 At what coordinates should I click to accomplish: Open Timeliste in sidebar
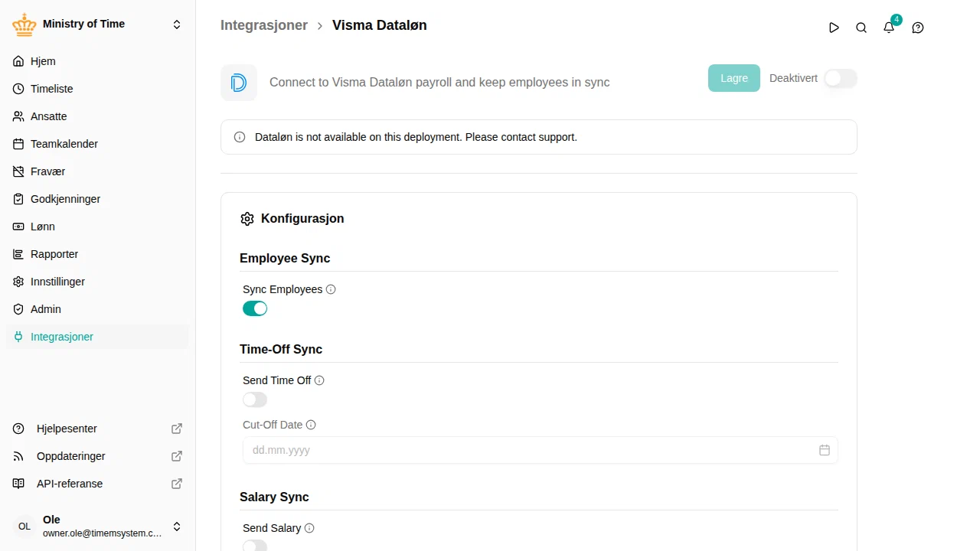pyautogui.click(x=97, y=89)
